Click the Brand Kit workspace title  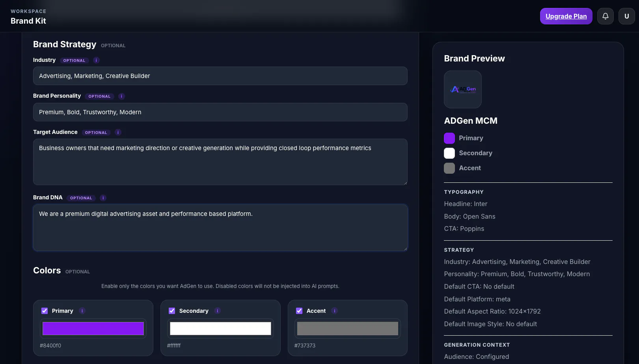point(28,21)
